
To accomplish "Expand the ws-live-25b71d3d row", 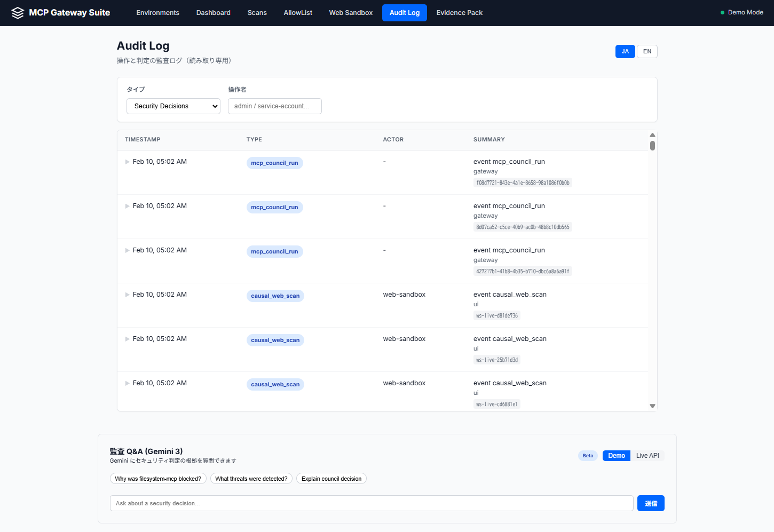I will click(x=127, y=339).
